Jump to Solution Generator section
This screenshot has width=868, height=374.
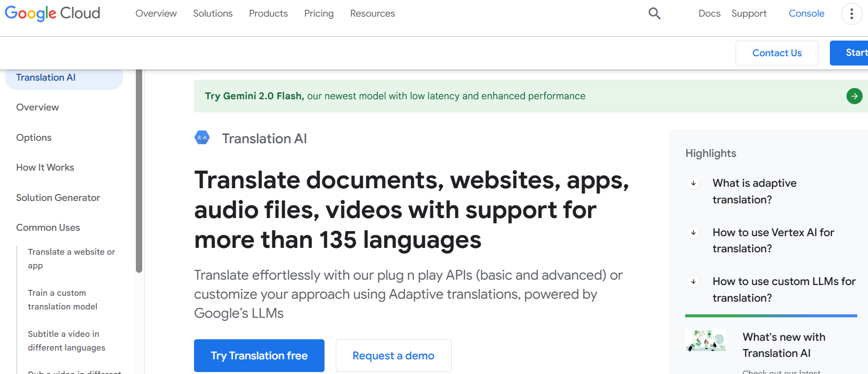pos(58,198)
